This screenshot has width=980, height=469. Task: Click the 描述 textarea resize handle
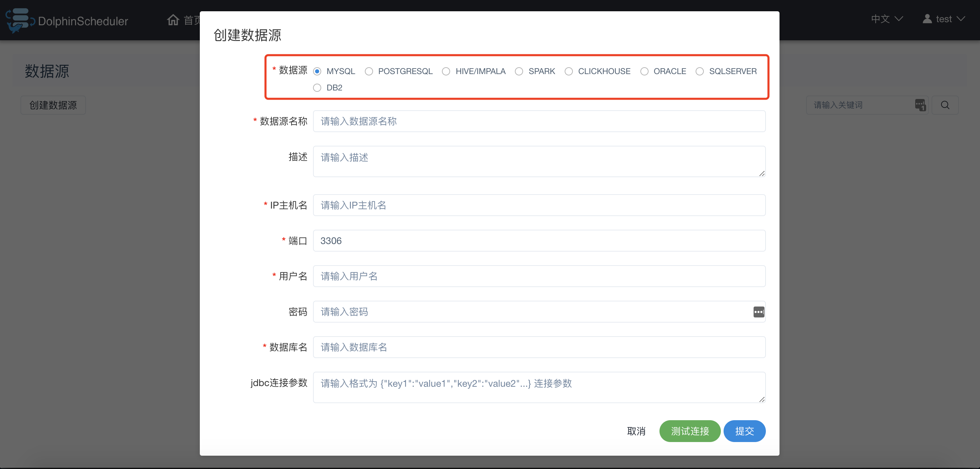click(762, 174)
